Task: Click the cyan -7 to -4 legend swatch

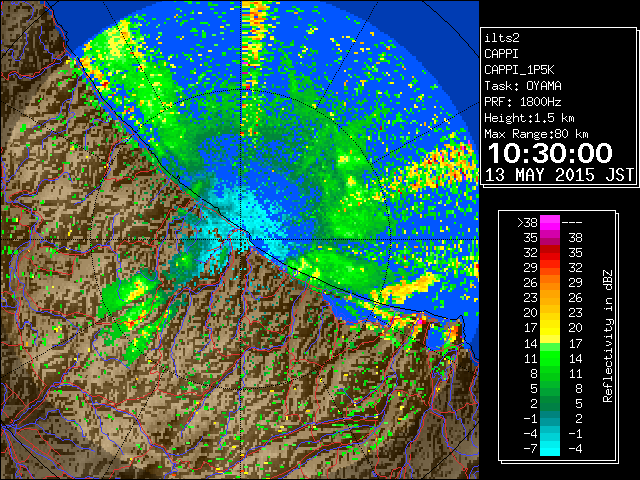Action: 550,448
